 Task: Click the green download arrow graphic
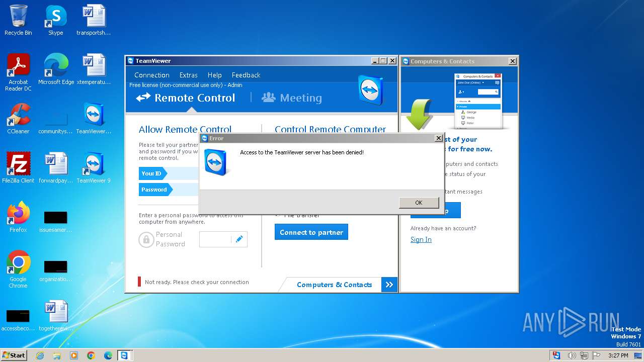coord(419,114)
